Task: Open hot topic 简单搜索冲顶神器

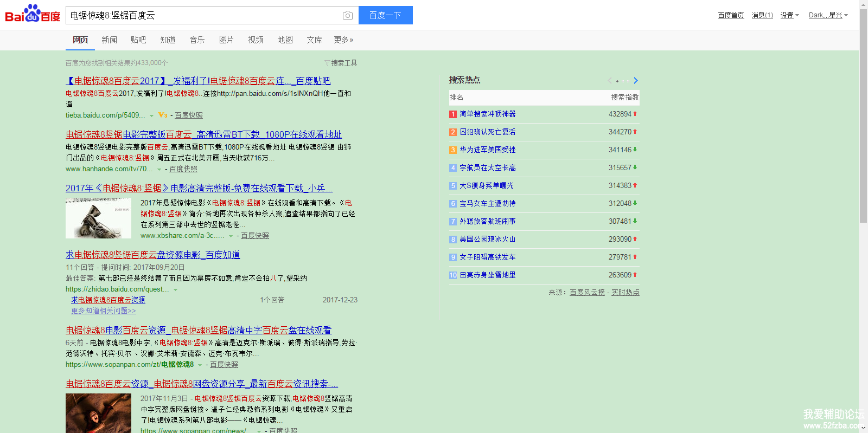Action: click(x=488, y=114)
